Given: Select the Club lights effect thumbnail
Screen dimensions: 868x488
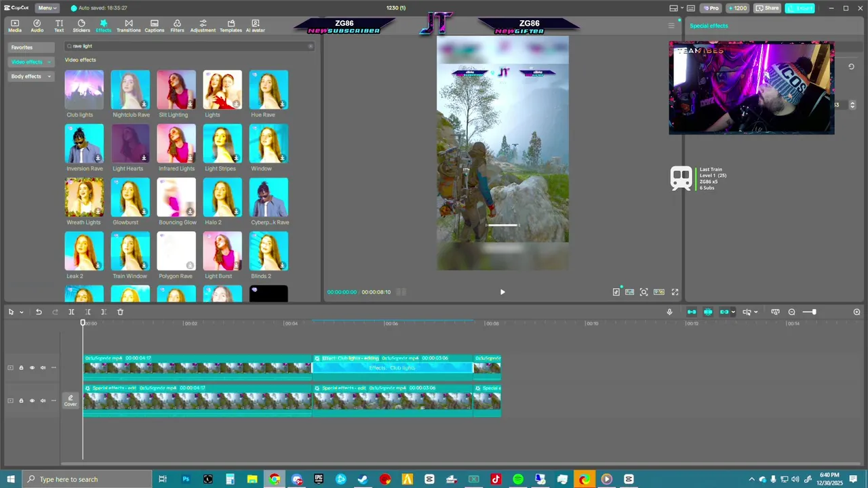Looking at the screenshot, I should pos(84,89).
